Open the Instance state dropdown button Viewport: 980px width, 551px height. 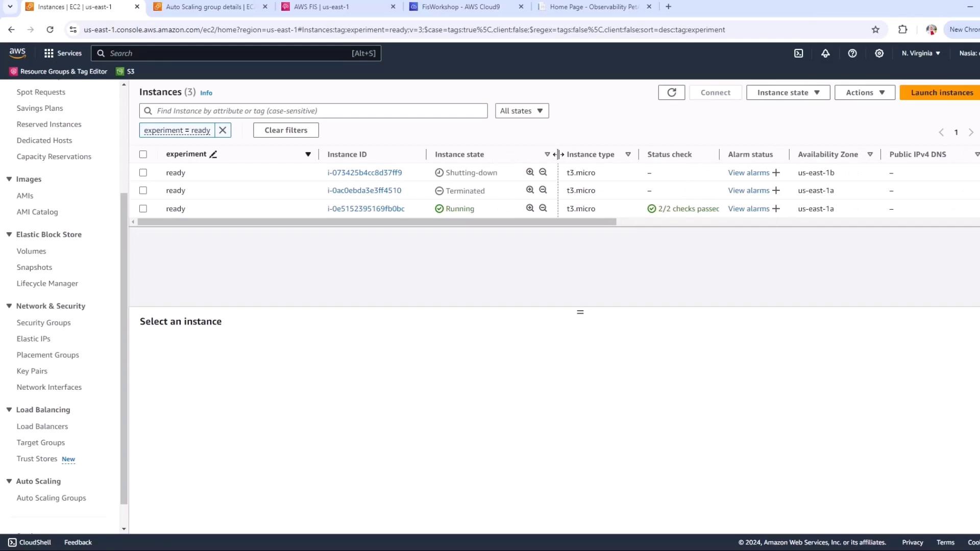(788, 92)
